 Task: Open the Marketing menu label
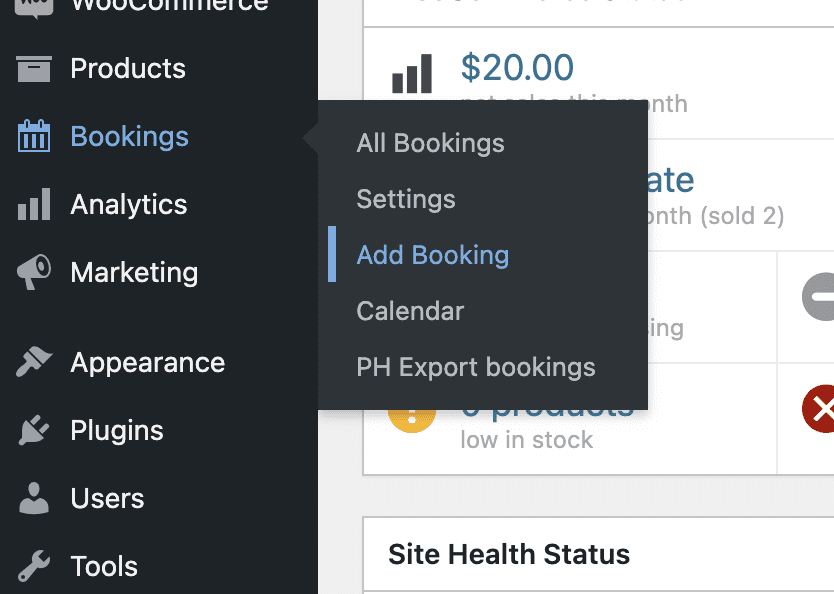pyautogui.click(x=134, y=273)
